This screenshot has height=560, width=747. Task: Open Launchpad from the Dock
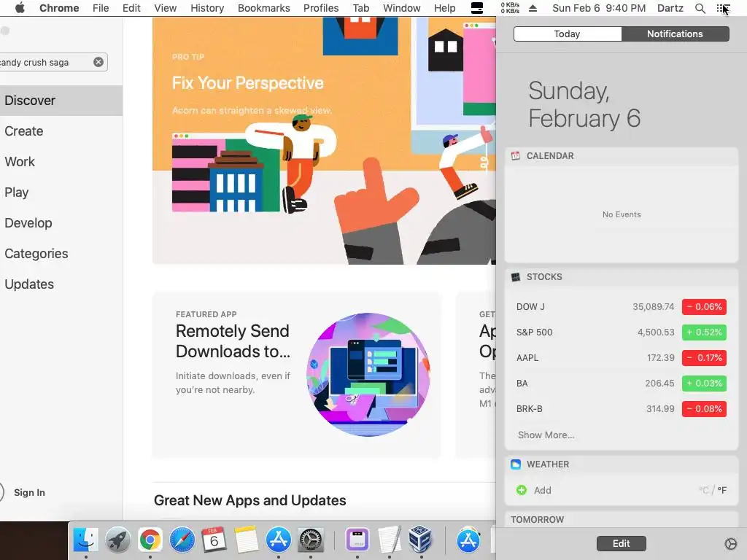tap(117, 540)
